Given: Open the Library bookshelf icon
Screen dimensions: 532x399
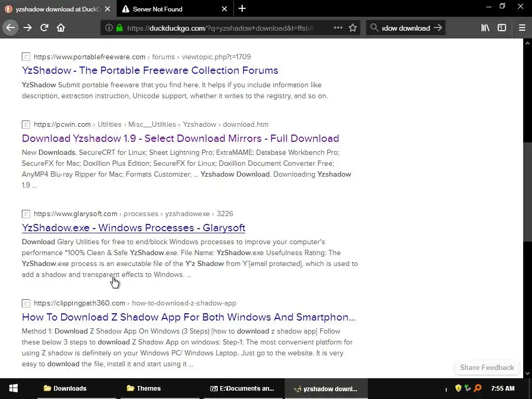Looking at the screenshot, I should (485, 28).
